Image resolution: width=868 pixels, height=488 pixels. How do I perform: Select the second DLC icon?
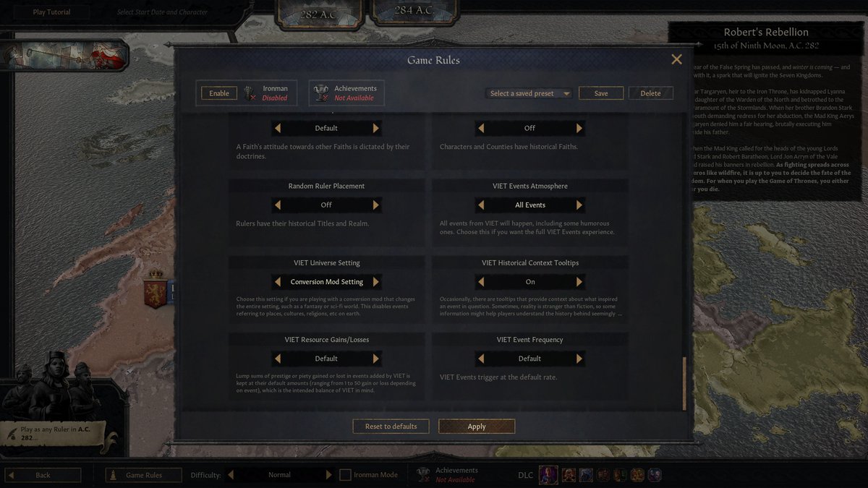[569, 475]
